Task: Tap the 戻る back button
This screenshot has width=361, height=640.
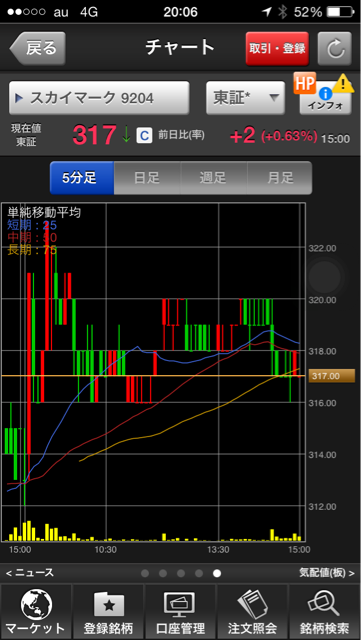Action: pyautogui.click(x=38, y=48)
